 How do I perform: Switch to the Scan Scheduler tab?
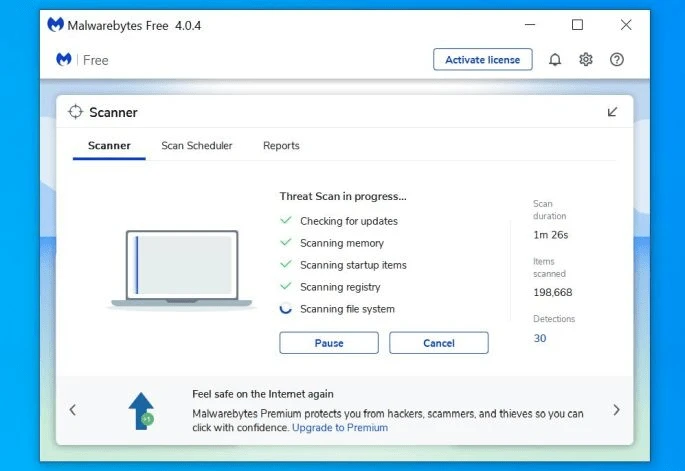point(197,145)
